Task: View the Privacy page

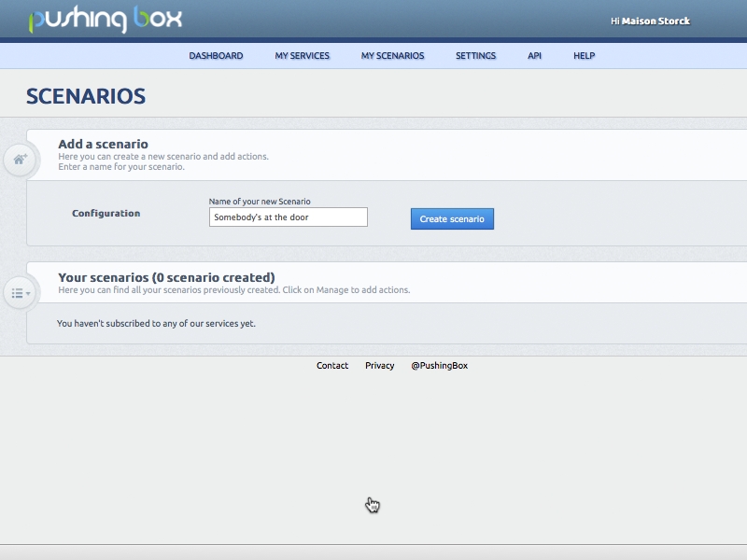Action: tap(380, 366)
